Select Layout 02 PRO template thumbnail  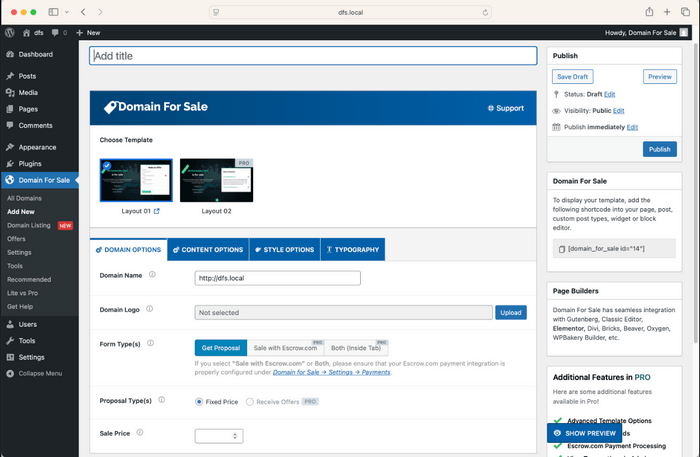click(x=217, y=180)
